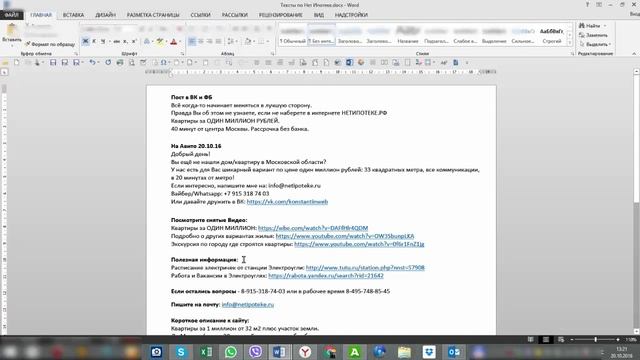Click Format Painter (Формат по образцу)
This screenshot has width=640, height=360.
point(50,44)
